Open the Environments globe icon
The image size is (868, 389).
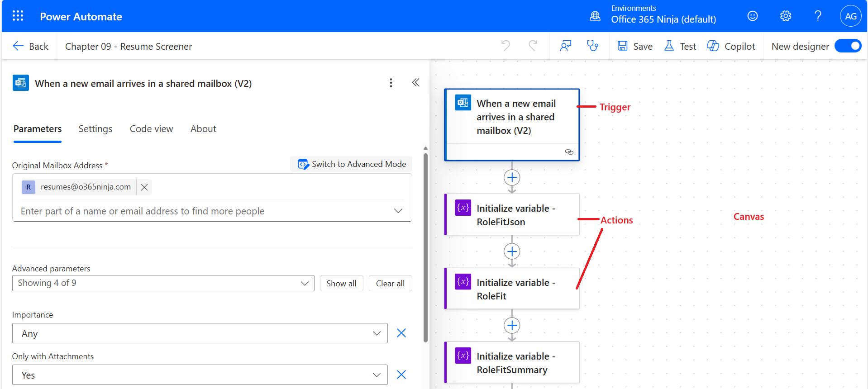(x=595, y=16)
